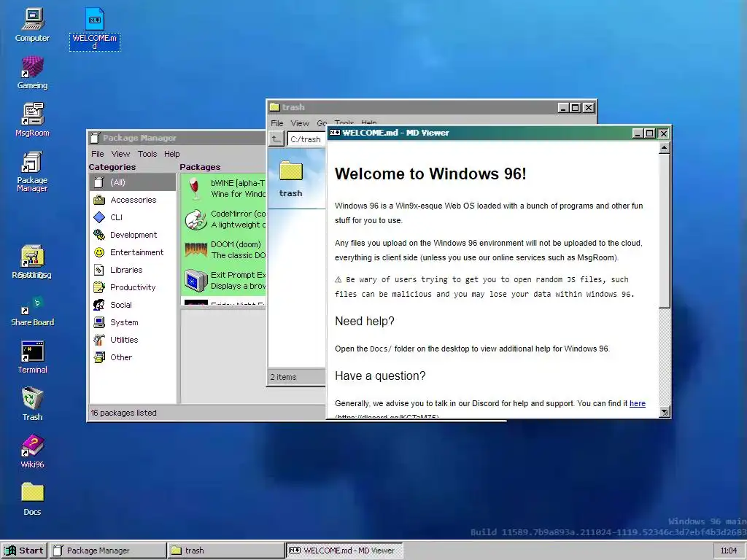Click the MD Viewer scroll down arrow
Image resolution: width=747 pixels, height=560 pixels.
tap(664, 412)
